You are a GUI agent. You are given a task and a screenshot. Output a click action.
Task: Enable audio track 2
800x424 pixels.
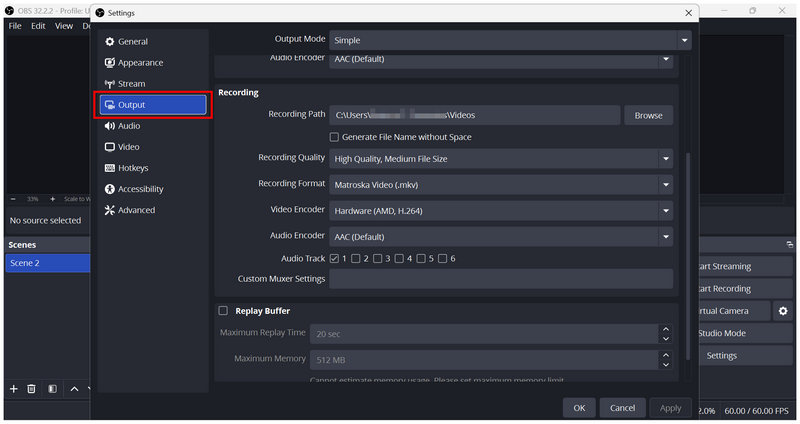[356, 259]
